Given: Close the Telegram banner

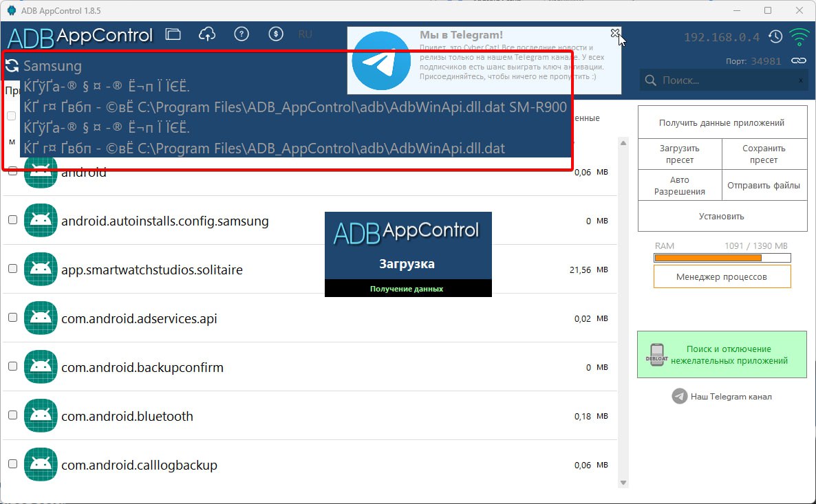Looking at the screenshot, I should click(615, 33).
